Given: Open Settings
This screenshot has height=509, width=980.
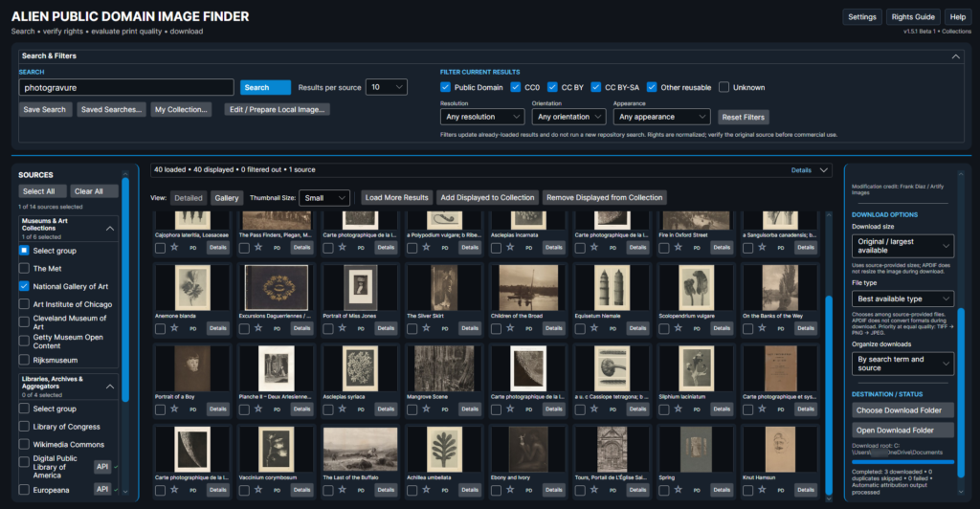Looking at the screenshot, I should pos(862,17).
